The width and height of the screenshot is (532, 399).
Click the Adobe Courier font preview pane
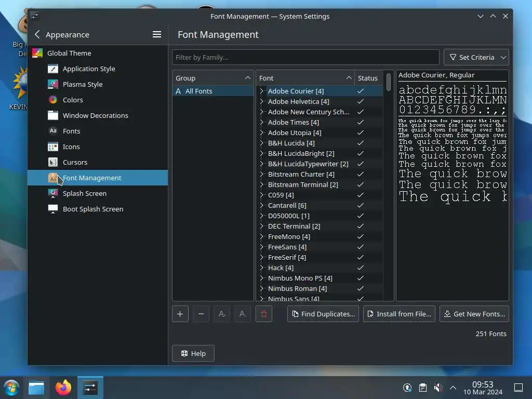453,185
